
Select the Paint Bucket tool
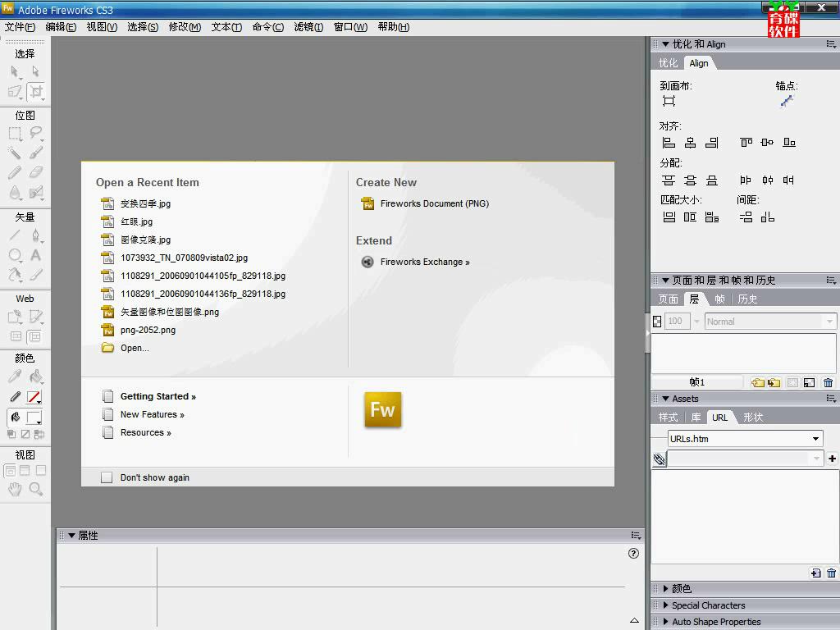point(35,377)
